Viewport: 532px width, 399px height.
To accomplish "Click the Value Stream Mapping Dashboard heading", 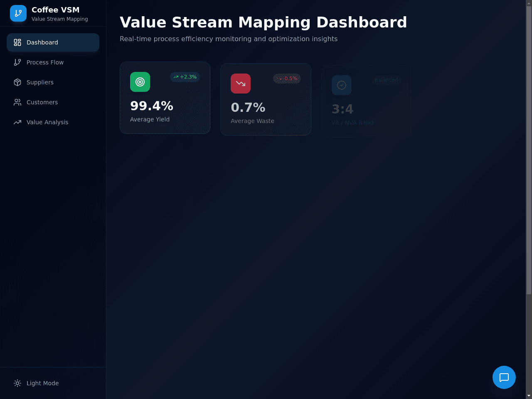I will (264, 22).
